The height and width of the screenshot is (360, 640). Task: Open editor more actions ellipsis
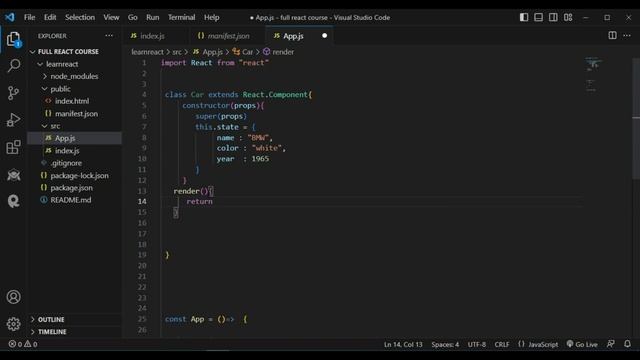click(627, 36)
